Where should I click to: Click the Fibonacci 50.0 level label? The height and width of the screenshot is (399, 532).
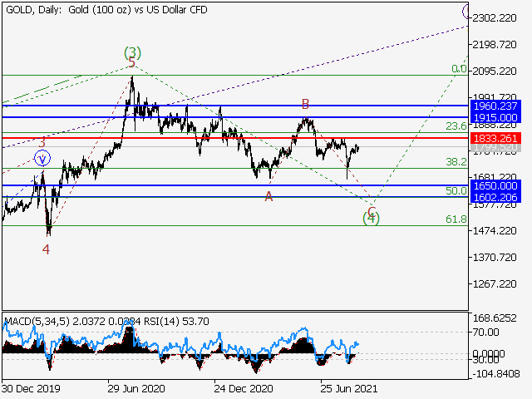pyautogui.click(x=456, y=190)
